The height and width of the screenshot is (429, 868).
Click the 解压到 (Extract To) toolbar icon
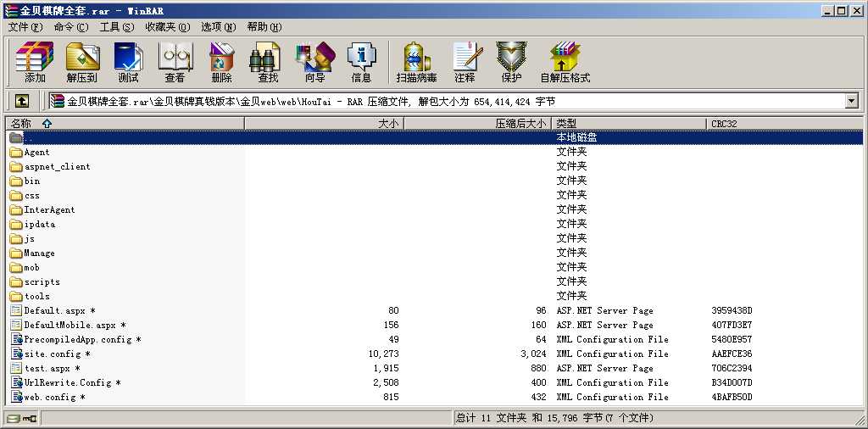pos(82,62)
